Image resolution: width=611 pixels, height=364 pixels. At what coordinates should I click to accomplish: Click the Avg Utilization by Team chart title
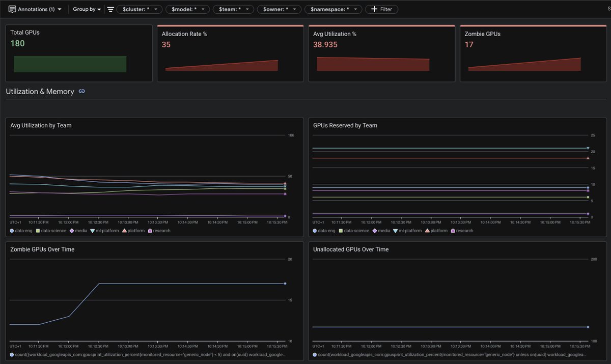(x=41, y=125)
